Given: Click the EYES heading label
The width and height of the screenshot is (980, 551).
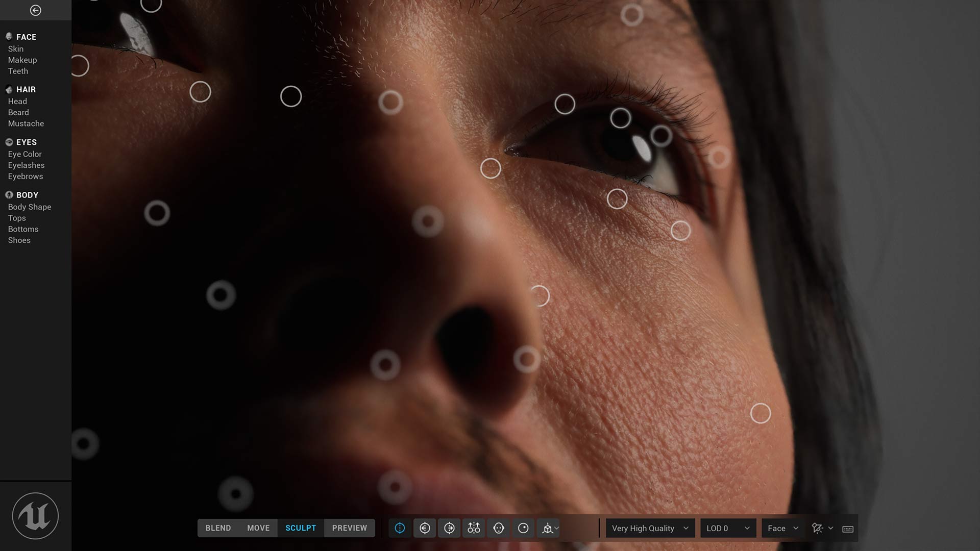Looking at the screenshot, I should pos(27,142).
